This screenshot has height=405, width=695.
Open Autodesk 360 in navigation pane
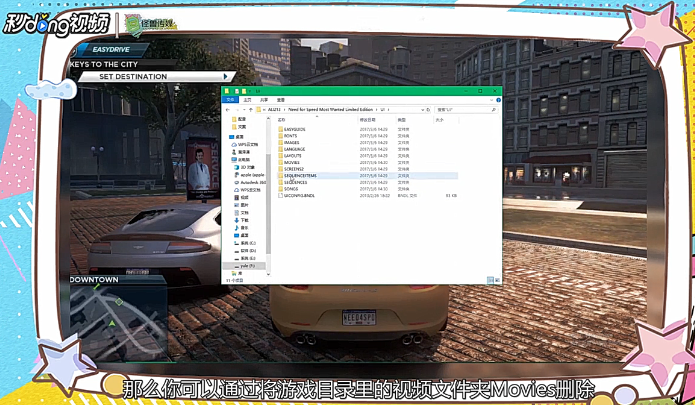pos(250,183)
